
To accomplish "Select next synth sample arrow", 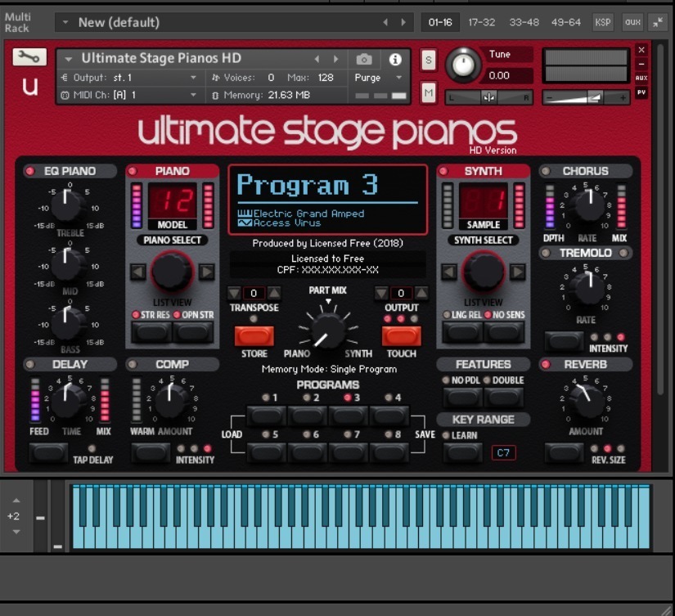I will pos(517,272).
